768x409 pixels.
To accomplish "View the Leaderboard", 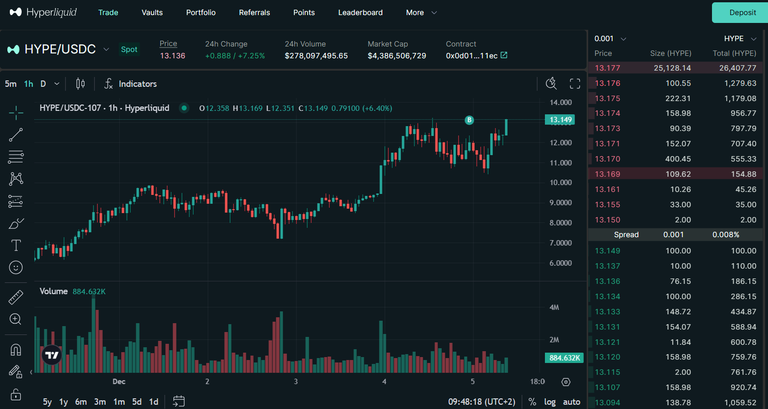I will tap(360, 13).
